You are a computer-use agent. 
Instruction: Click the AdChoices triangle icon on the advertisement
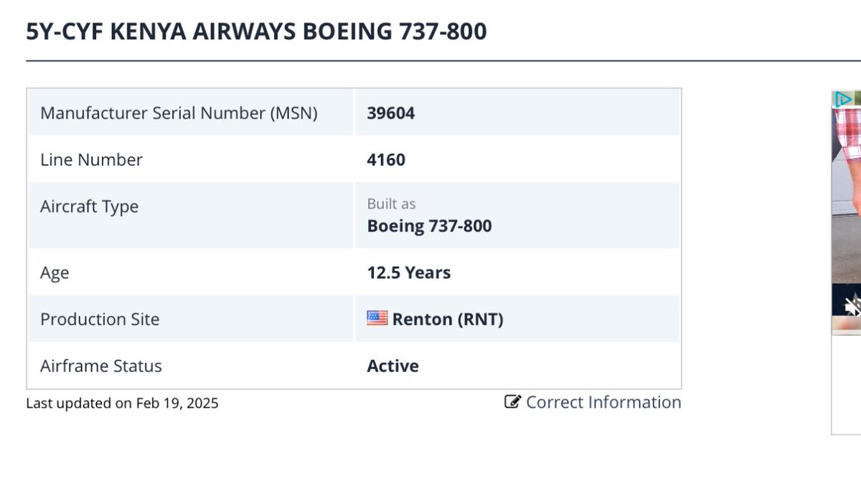point(843,99)
